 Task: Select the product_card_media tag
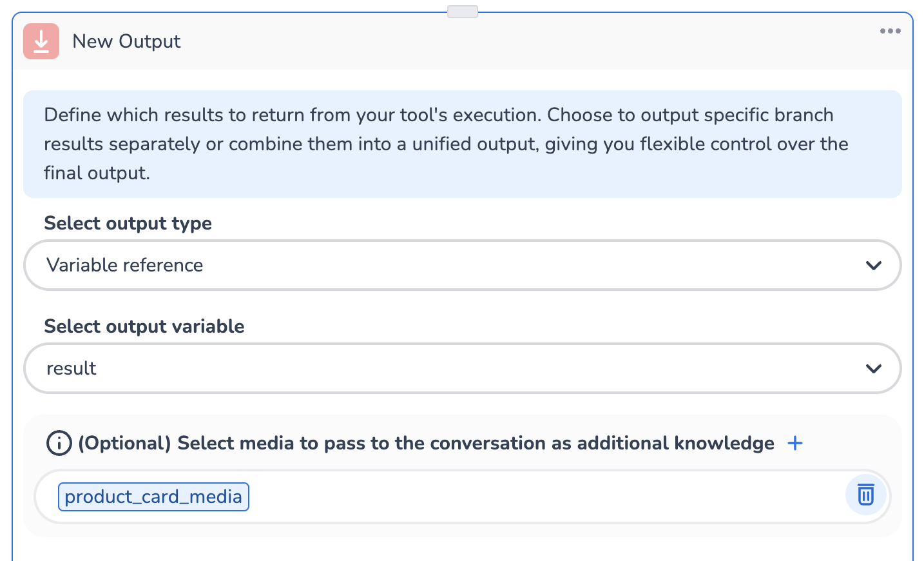153,497
